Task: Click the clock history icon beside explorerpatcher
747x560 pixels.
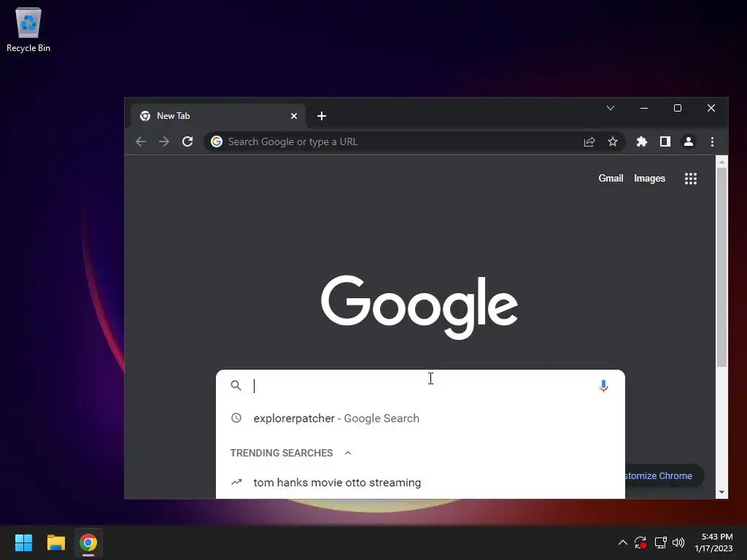Action: pyautogui.click(x=236, y=418)
